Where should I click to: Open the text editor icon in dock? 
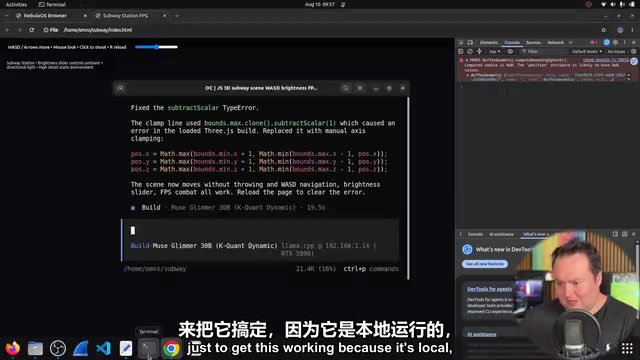click(x=126, y=348)
